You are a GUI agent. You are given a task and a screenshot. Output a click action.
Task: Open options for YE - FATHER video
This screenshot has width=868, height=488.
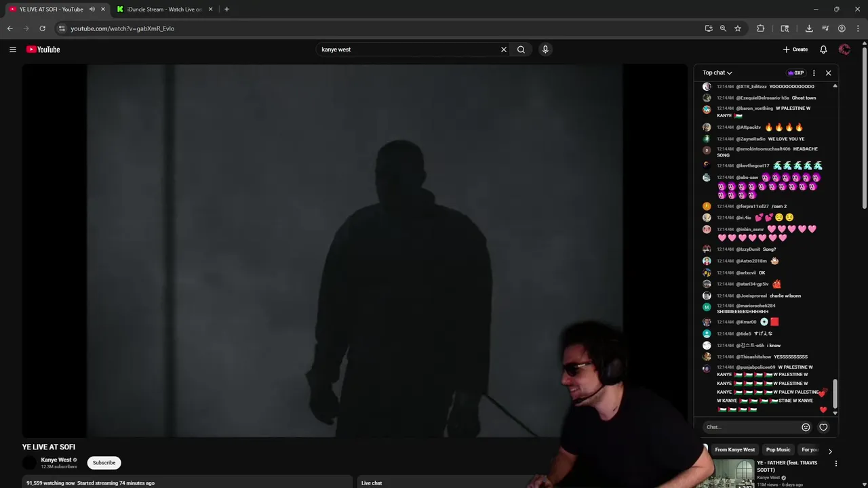click(x=835, y=464)
